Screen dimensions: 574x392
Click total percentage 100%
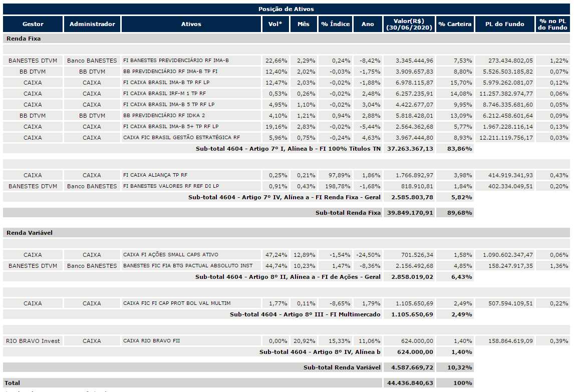coord(463,383)
